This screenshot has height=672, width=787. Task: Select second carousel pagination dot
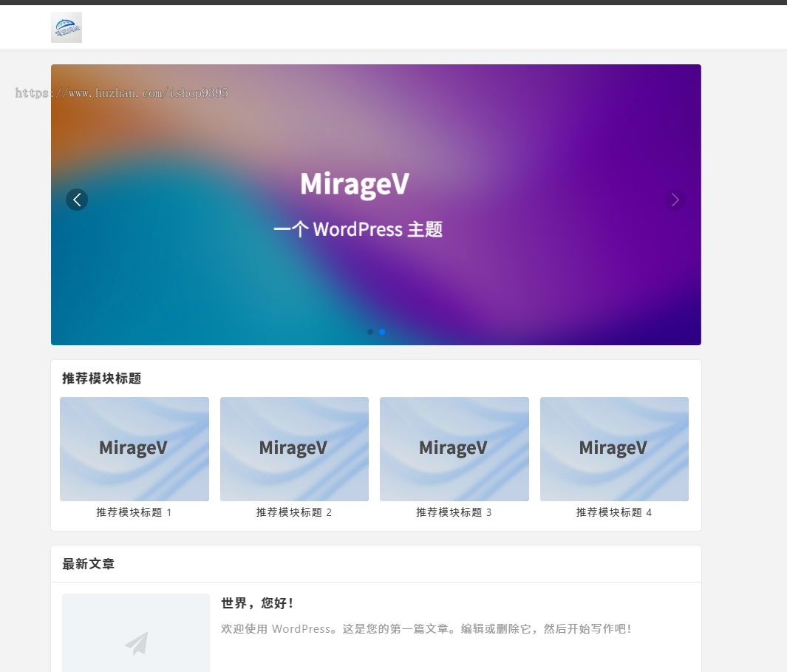tap(382, 331)
